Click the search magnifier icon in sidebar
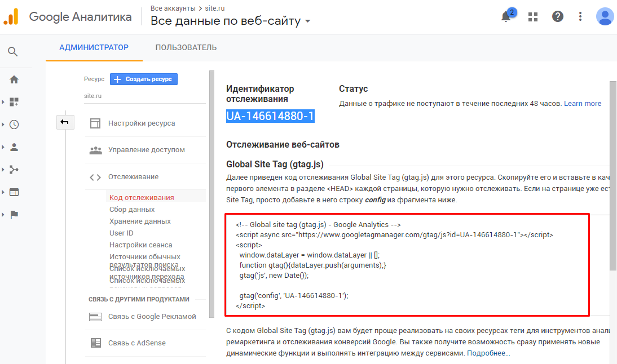617x364 pixels. click(x=12, y=51)
